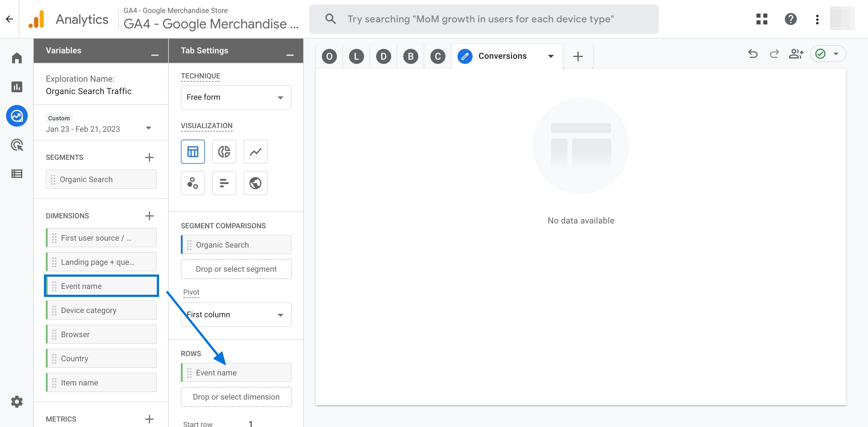Select Bar chart visualization icon
This screenshot has width=868, height=427.
[224, 183]
